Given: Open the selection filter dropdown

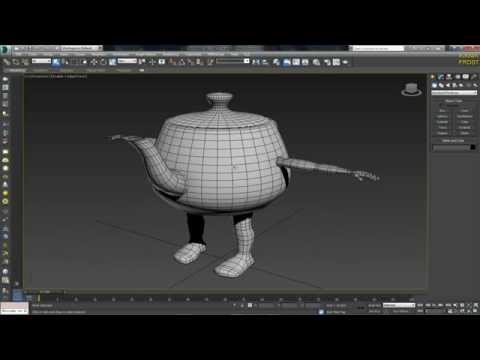Looking at the screenshot, I should click(x=41, y=61).
